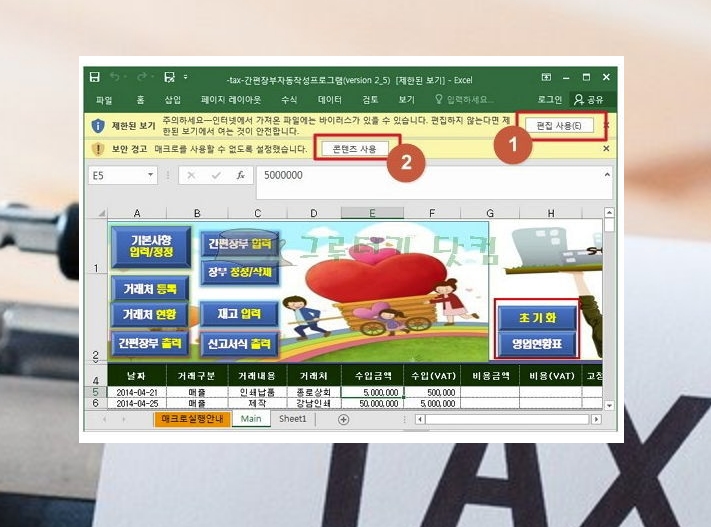Switch to the 삽입 ribbon tab
The height and width of the screenshot is (527, 711).
coord(172,100)
